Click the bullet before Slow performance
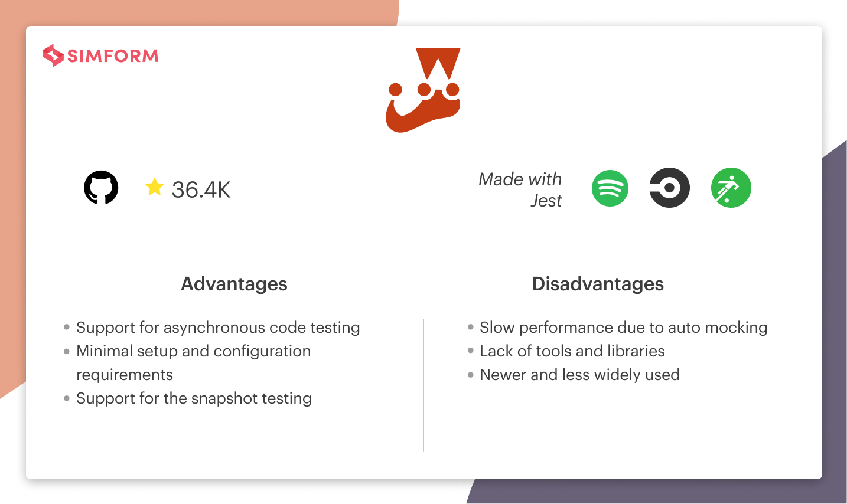 coord(471,327)
